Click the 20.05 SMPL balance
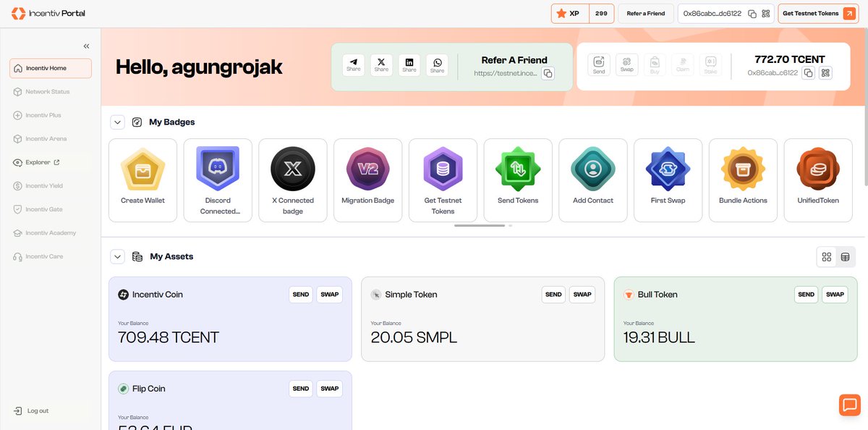 (x=414, y=337)
